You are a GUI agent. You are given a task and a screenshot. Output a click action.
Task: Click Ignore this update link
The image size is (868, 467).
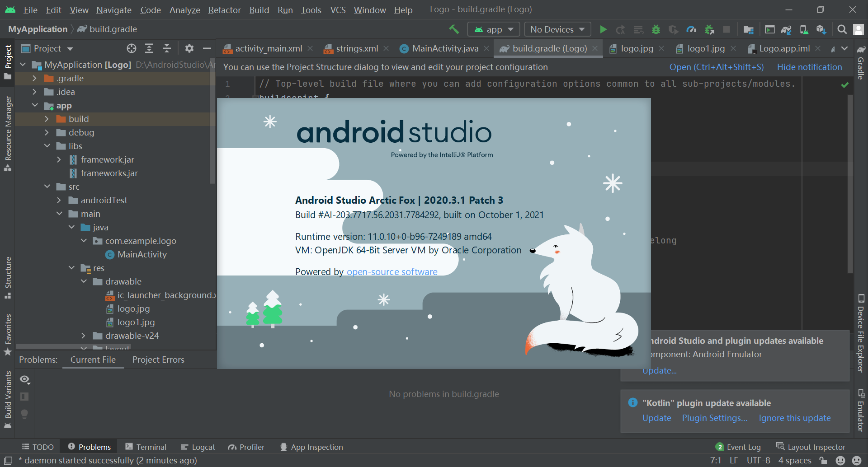(x=794, y=418)
